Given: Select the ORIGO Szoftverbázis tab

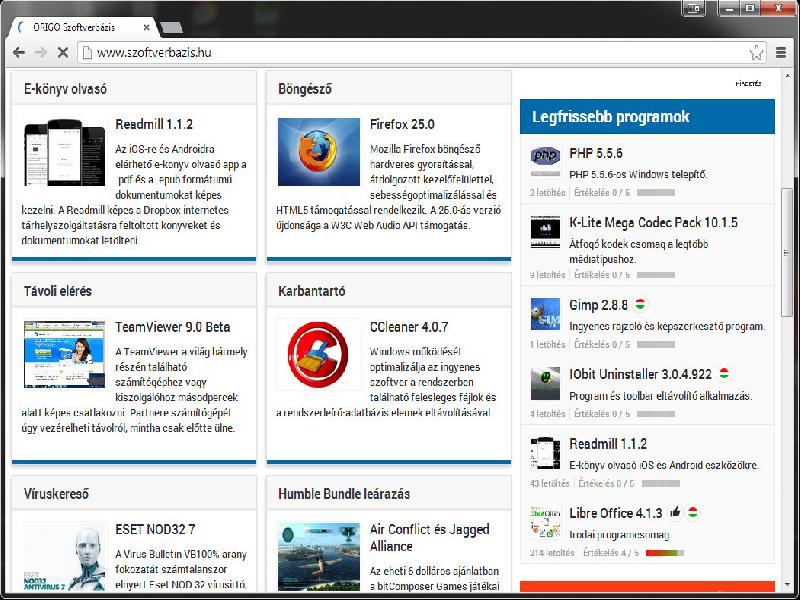Looking at the screenshot, I should coord(84,28).
